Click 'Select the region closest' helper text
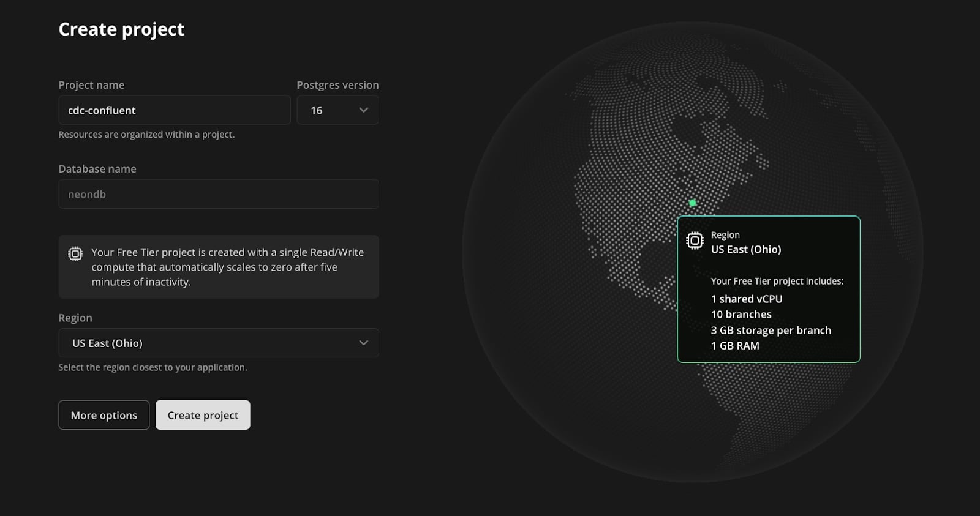This screenshot has width=980, height=516. [x=153, y=367]
